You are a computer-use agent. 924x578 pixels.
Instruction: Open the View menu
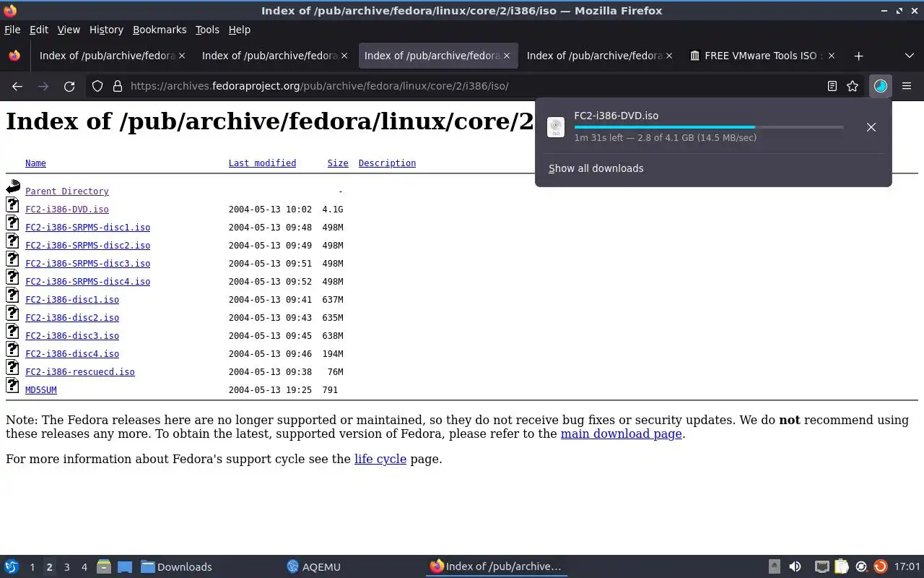[x=69, y=30]
